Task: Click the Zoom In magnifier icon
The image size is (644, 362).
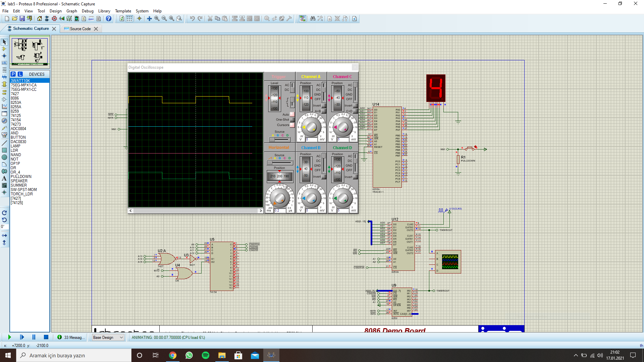Action: (x=157, y=19)
